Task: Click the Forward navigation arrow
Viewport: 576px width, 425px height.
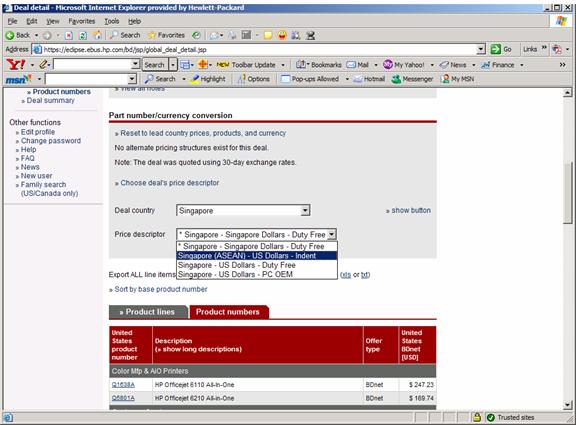Action: [x=47, y=36]
